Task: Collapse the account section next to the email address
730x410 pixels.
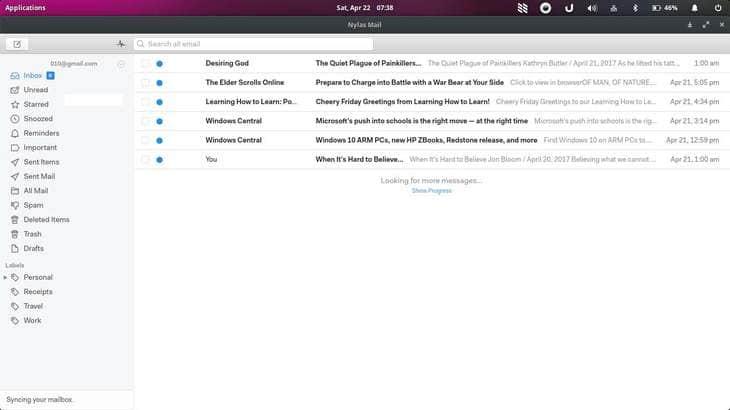Action: pos(121,63)
